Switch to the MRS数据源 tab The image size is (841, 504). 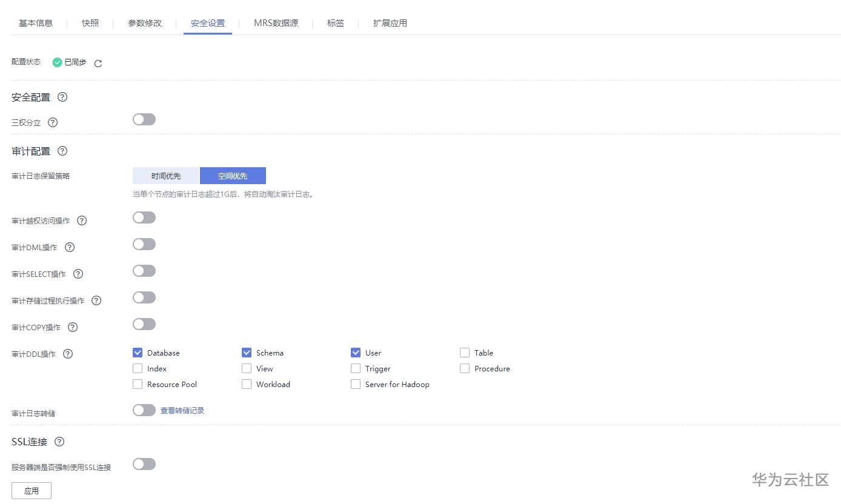pyautogui.click(x=276, y=23)
